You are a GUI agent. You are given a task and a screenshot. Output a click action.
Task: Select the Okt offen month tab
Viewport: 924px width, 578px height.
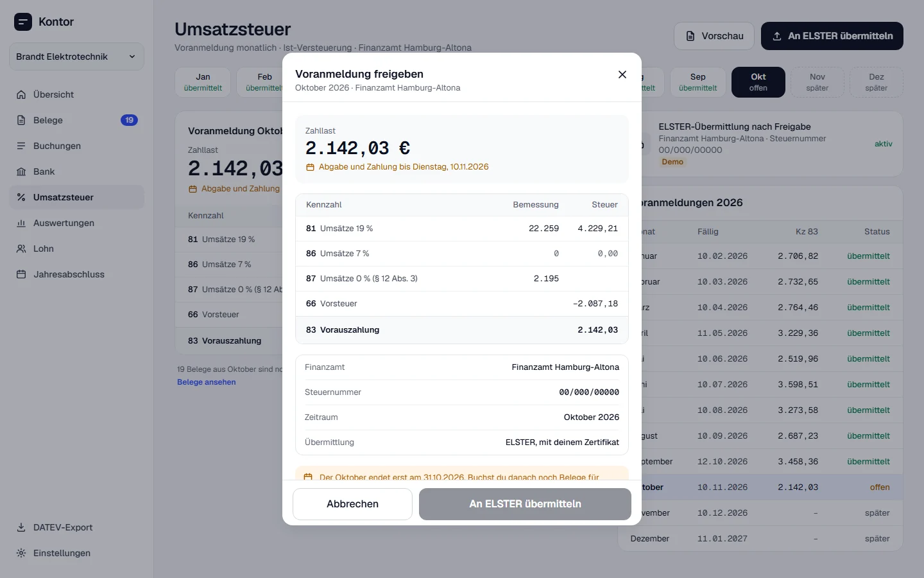pos(758,82)
